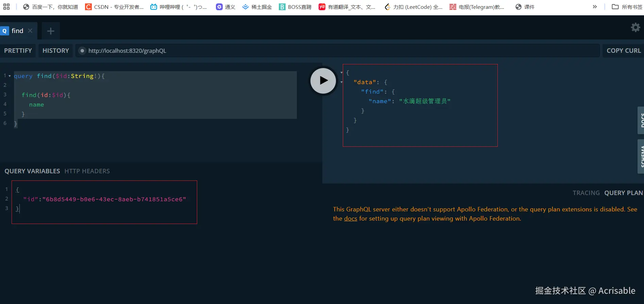Click the 水滴超级管理员 result value

click(x=425, y=101)
